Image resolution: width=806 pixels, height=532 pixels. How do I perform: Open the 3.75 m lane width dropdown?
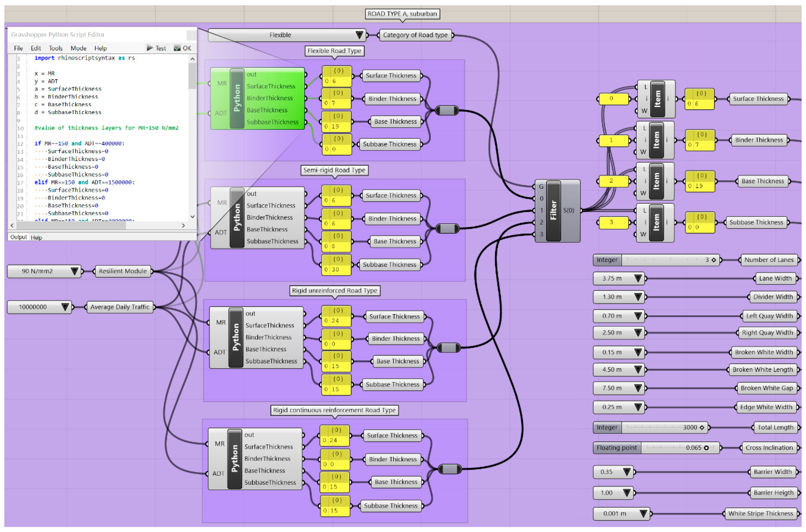(x=619, y=279)
